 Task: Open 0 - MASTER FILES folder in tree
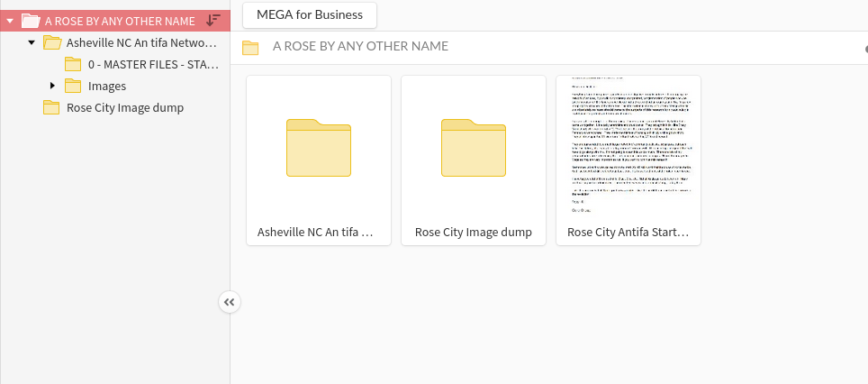tap(153, 64)
